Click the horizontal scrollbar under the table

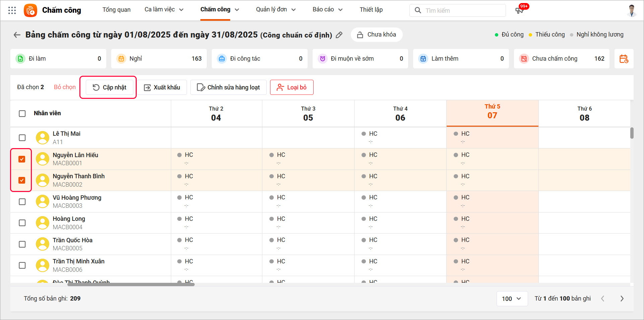(131, 284)
